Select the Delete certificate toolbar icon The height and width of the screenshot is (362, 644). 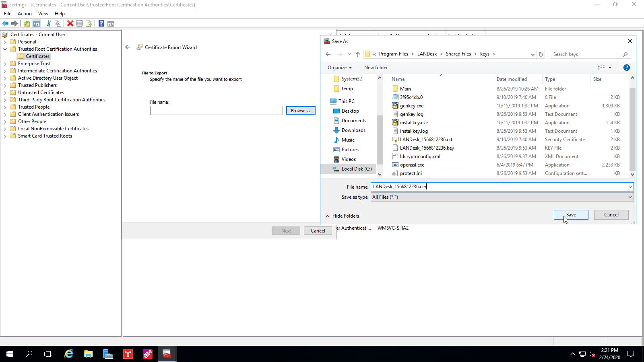pos(70,23)
